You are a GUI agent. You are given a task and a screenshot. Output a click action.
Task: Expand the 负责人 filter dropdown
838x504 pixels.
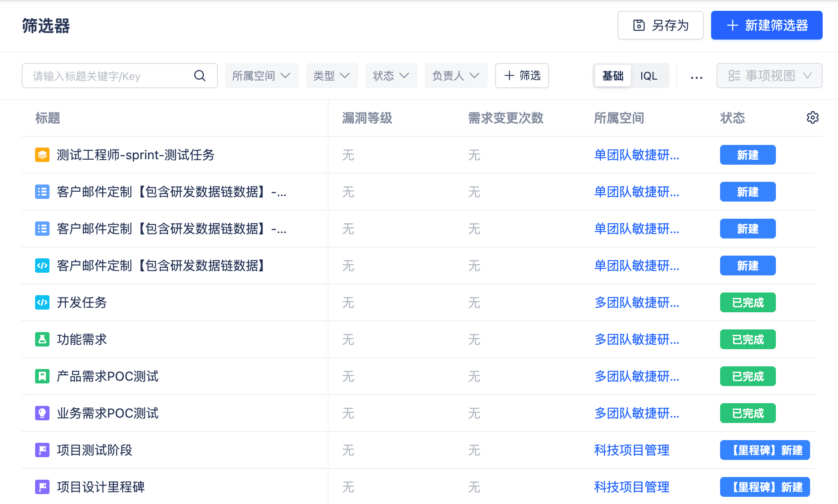click(456, 76)
